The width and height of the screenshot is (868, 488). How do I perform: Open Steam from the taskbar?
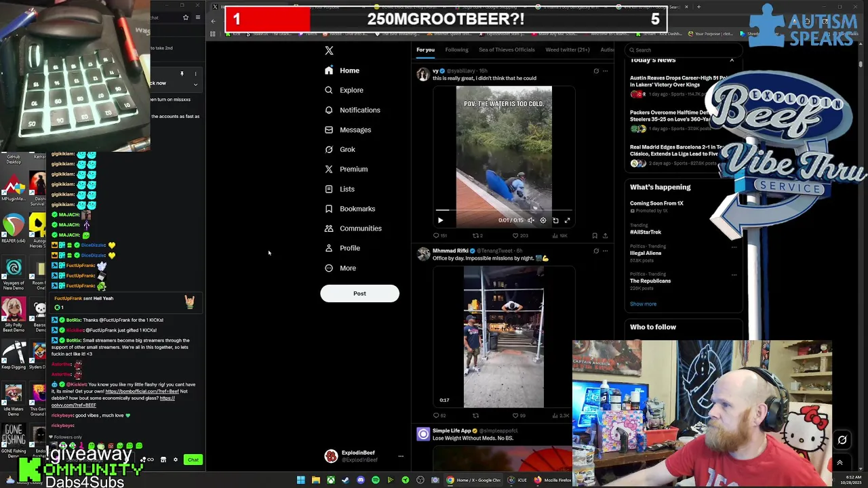coord(346,480)
